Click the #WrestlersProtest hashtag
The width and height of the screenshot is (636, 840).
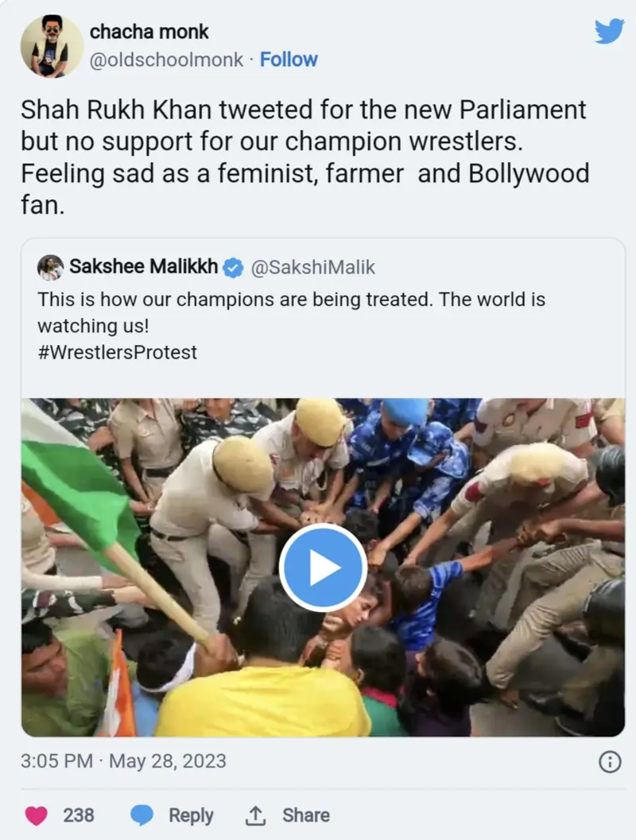pyautogui.click(x=116, y=352)
